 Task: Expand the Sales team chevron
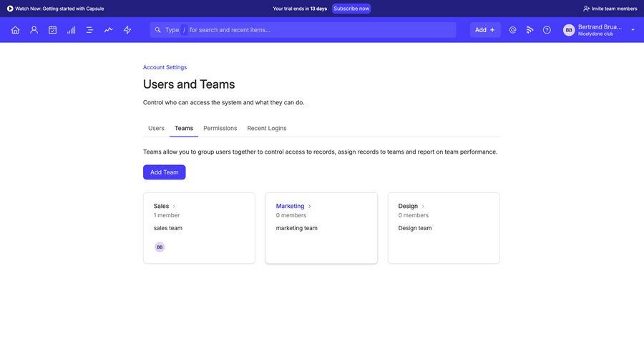tap(174, 207)
